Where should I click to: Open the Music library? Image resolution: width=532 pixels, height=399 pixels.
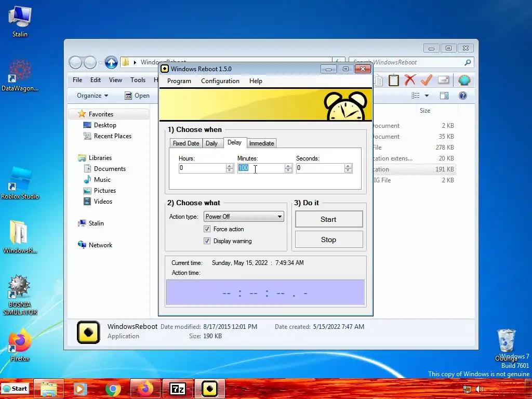pos(102,179)
